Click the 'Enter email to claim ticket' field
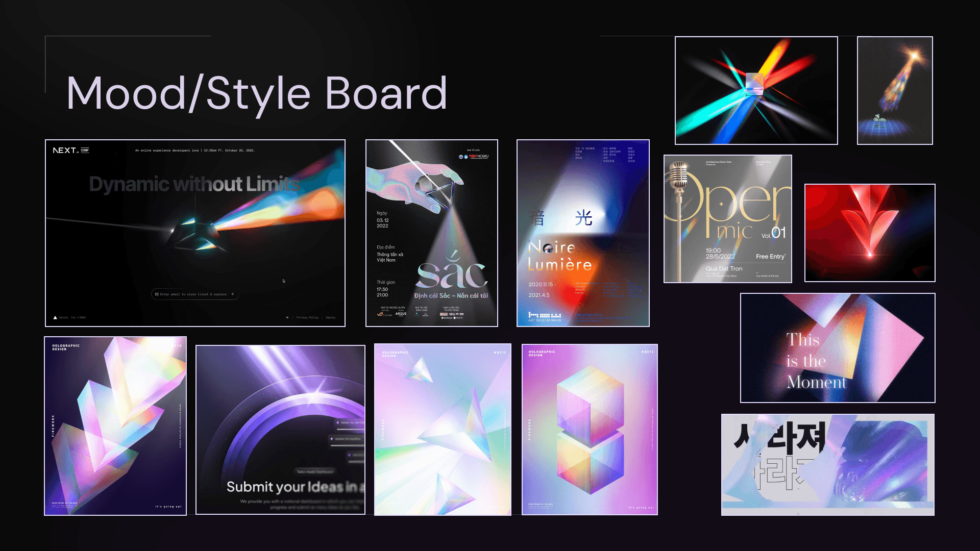This screenshot has width=980, height=551. (x=194, y=294)
